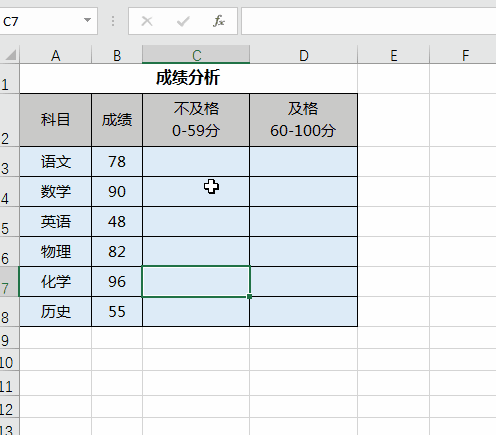
Task: Click the score cell 55
Action: (x=117, y=312)
